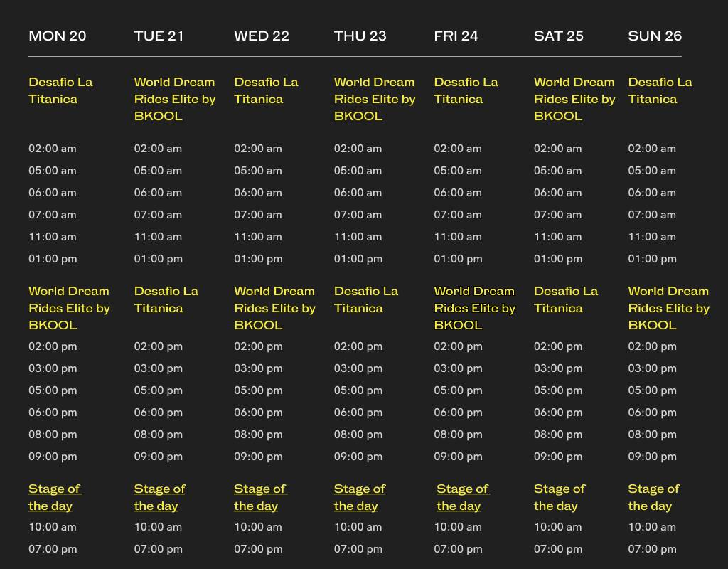Image resolution: width=728 pixels, height=569 pixels.
Task: Open Thursday's Stage of the day link
Action: coord(360,497)
